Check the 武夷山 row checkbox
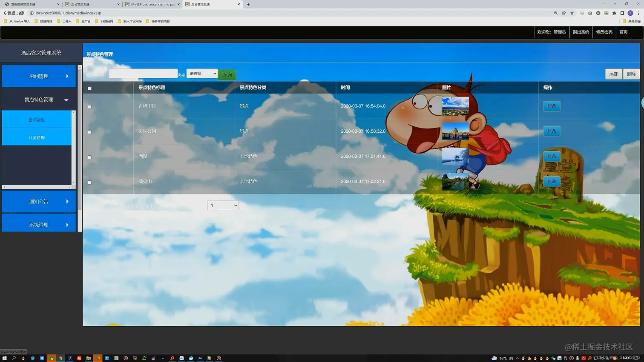This screenshot has height=362, width=644. click(89, 182)
